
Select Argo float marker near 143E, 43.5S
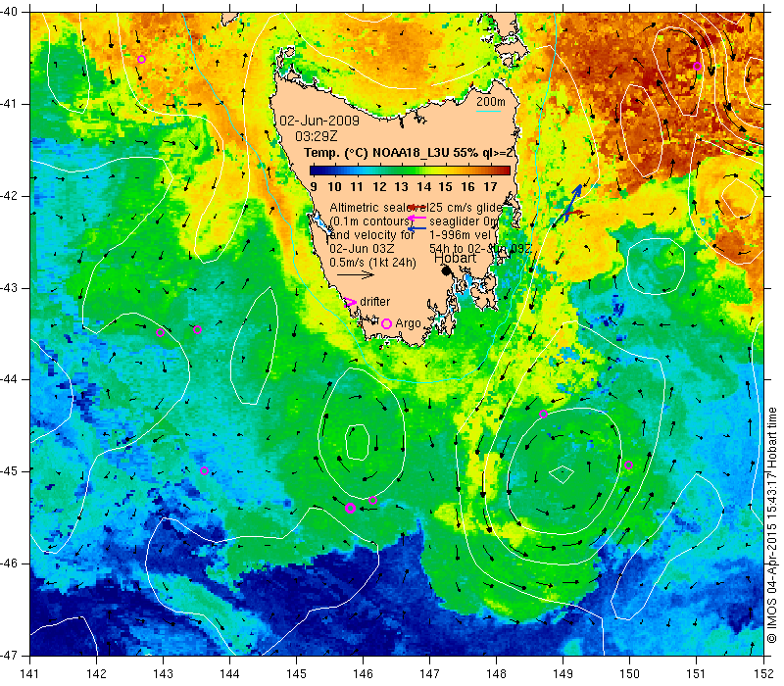point(160,333)
